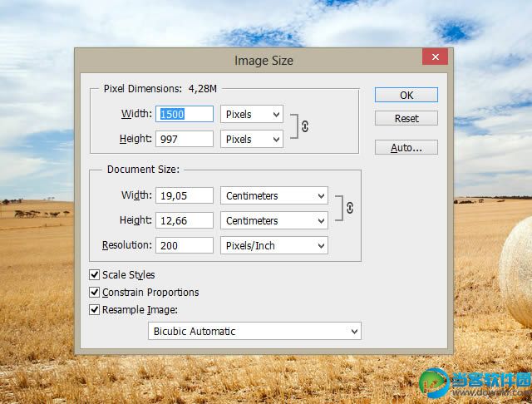The image size is (532, 404).
Task: Click the 'Pixel Dimensions: 4,28M' label
Action: tap(160, 89)
